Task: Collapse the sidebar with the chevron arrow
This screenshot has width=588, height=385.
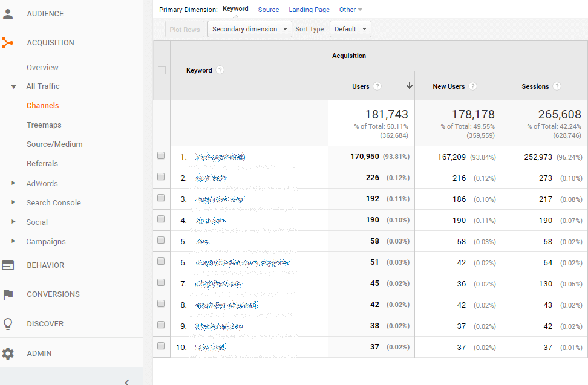Action: (x=127, y=381)
